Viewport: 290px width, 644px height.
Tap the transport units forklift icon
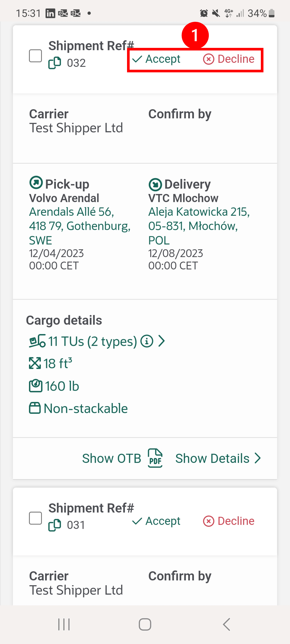click(x=37, y=341)
